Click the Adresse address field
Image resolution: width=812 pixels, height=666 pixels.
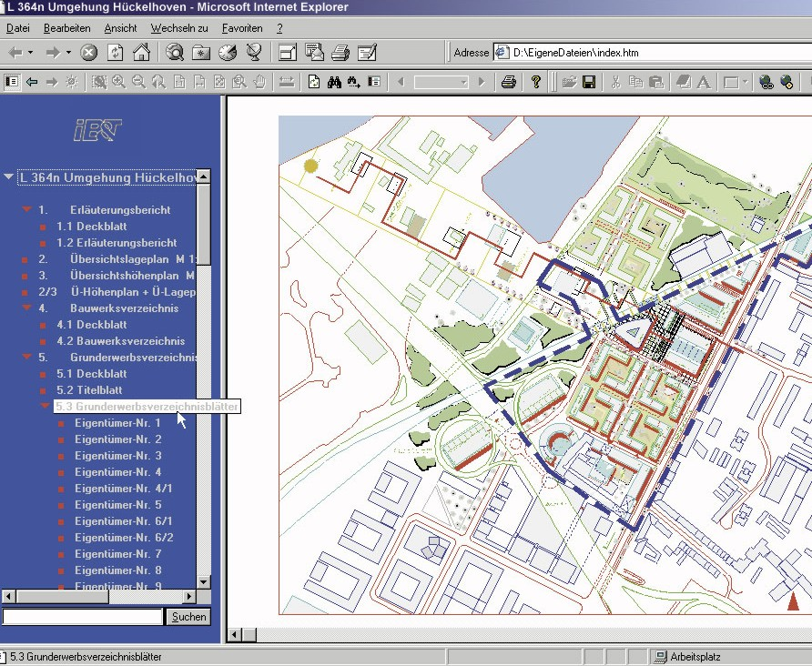(x=653, y=52)
